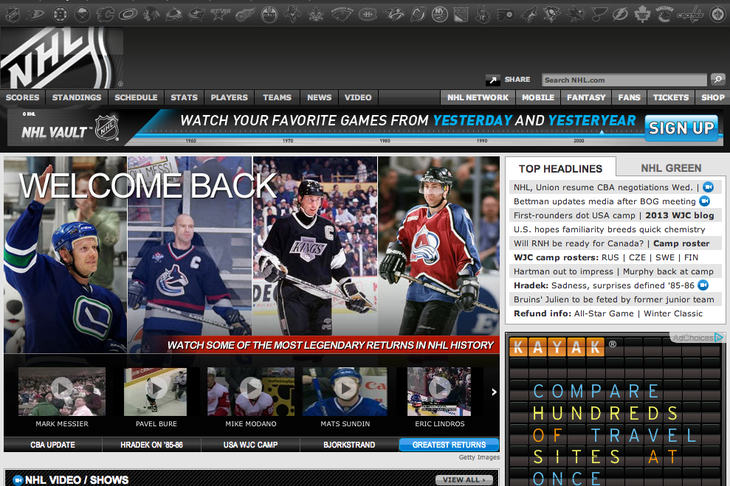Open the NEWS menu item

tap(319, 98)
